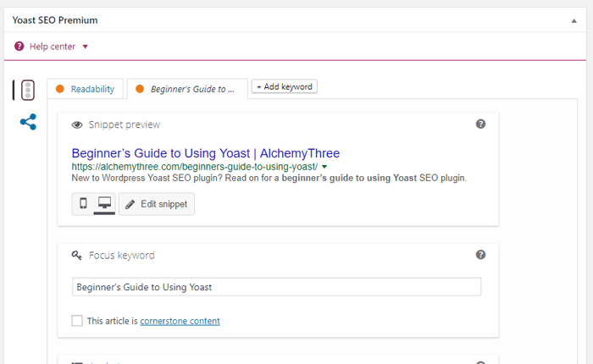Switch to the Readability tab
Viewport: 593px width, 364px height.
pyautogui.click(x=85, y=89)
